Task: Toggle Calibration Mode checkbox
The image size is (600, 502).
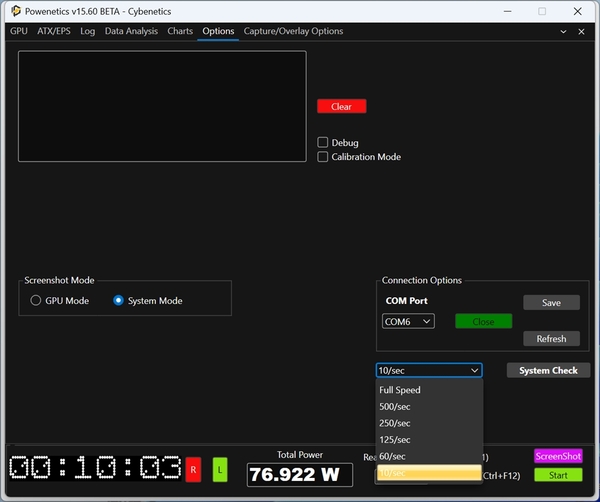Action: [323, 157]
